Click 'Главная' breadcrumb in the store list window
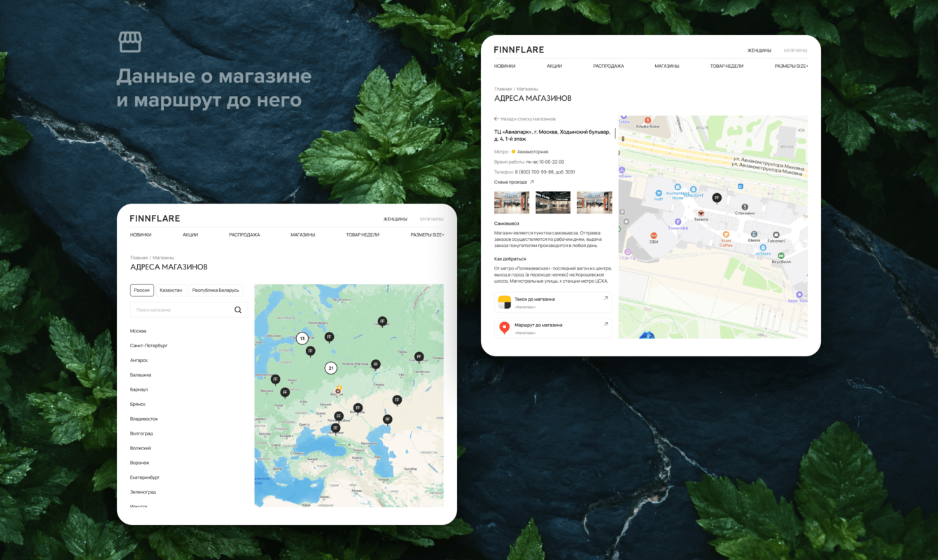Screen dimensions: 938x560 [139, 258]
